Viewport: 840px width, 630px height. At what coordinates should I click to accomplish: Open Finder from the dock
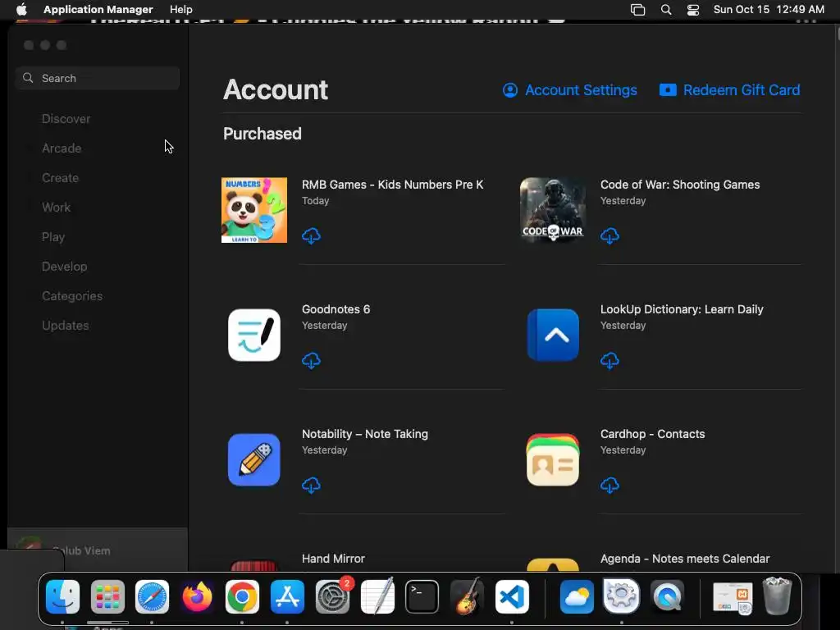(62, 596)
